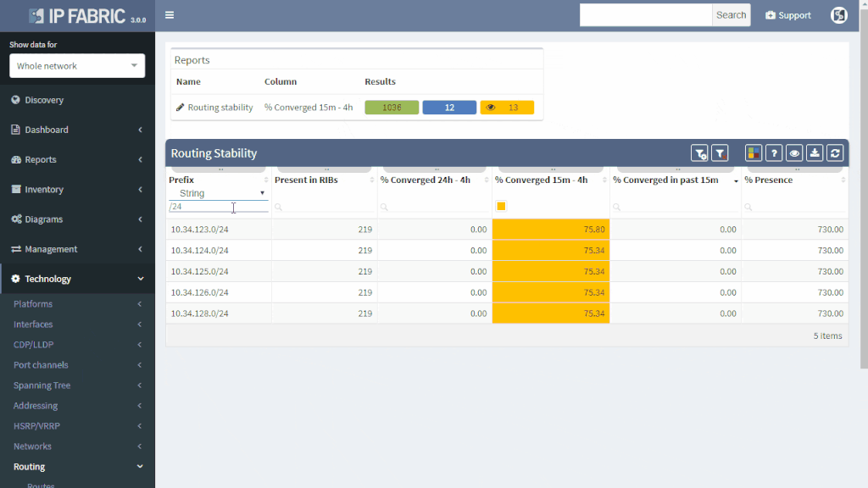868x488 pixels.
Task: Click yellow color filter swatch under % Converged 15m - 4h
Action: click(x=501, y=207)
